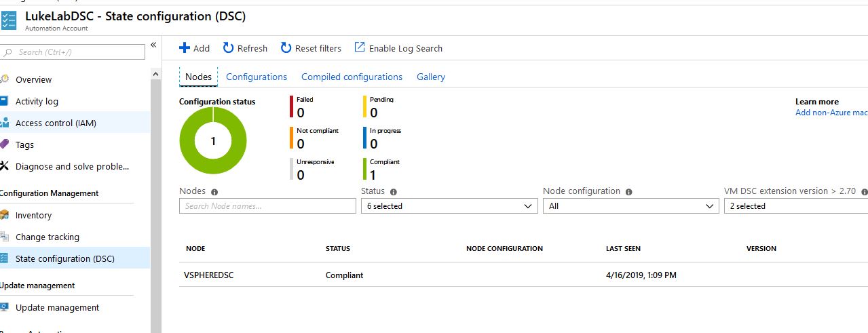Sort by the NODE CONFIGURATION column header
868x333 pixels.
(504, 249)
